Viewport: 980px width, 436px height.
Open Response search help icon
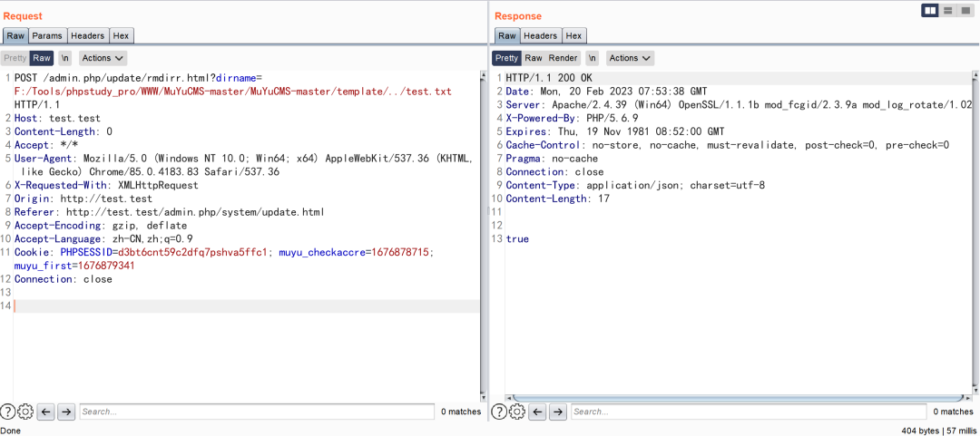pyautogui.click(x=499, y=412)
